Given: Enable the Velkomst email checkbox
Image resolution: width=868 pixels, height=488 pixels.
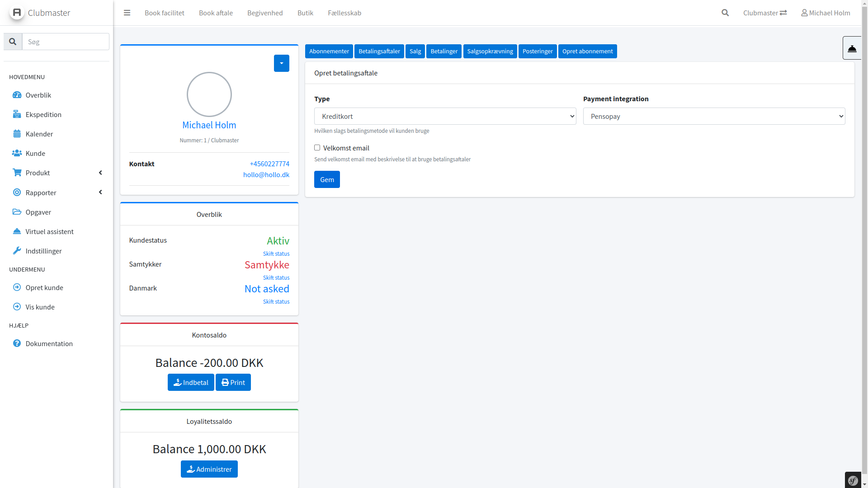Looking at the screenshot, I should 317,148.
